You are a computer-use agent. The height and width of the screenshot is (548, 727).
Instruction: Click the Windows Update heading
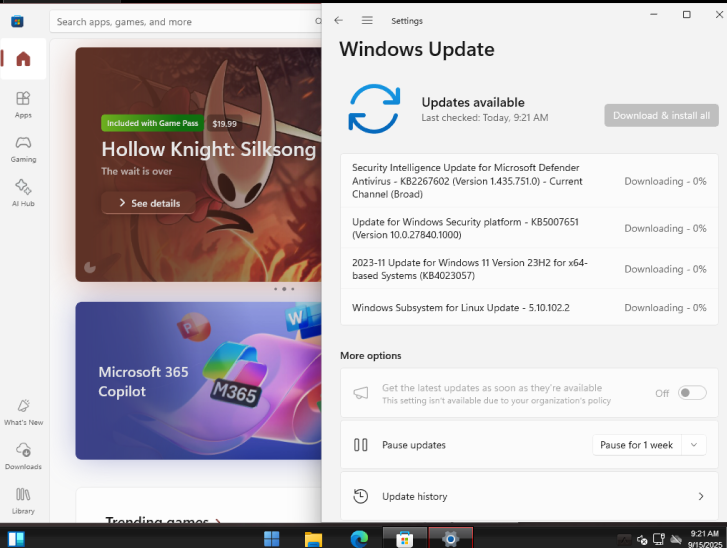(417, 49)
